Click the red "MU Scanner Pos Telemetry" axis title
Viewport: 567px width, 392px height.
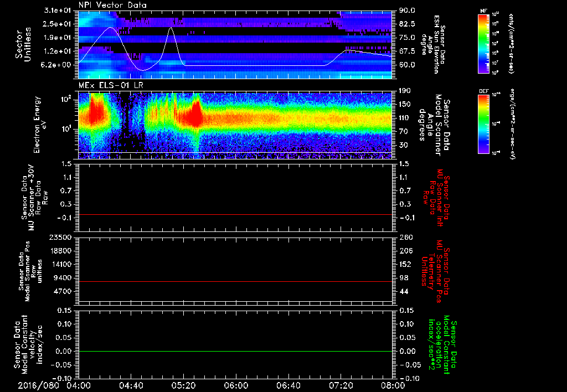point(435,270)
